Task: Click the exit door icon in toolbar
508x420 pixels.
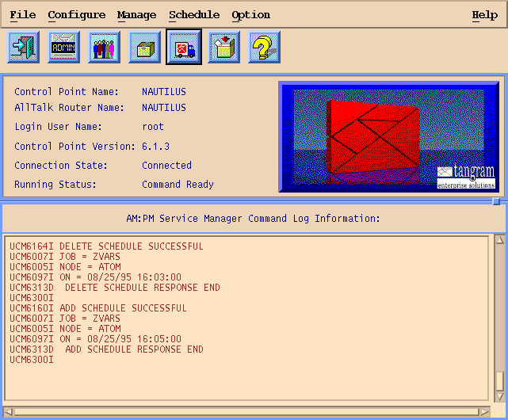Action: click(x=23, y=48)
